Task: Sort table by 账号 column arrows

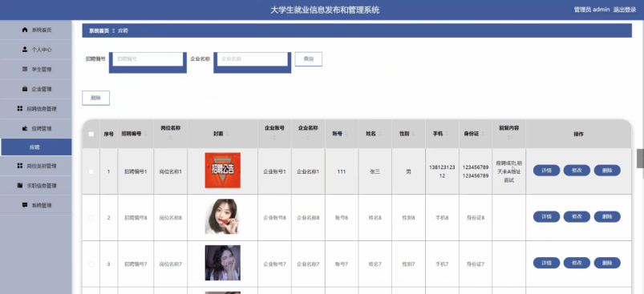Action: coord(346,134)
